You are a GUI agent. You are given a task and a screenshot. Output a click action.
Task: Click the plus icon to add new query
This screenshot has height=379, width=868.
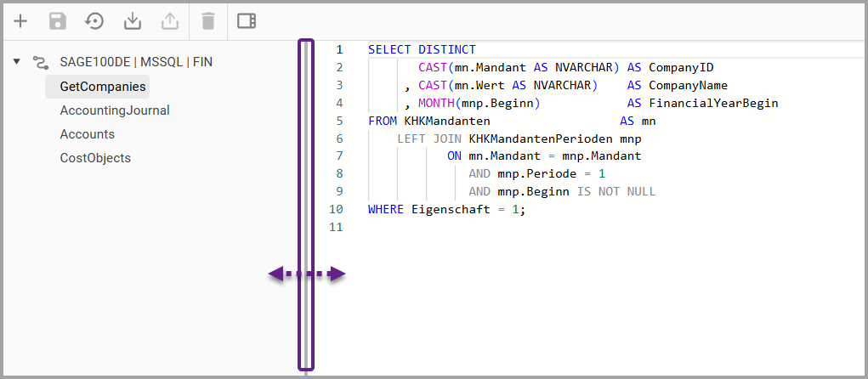point(20,21)
